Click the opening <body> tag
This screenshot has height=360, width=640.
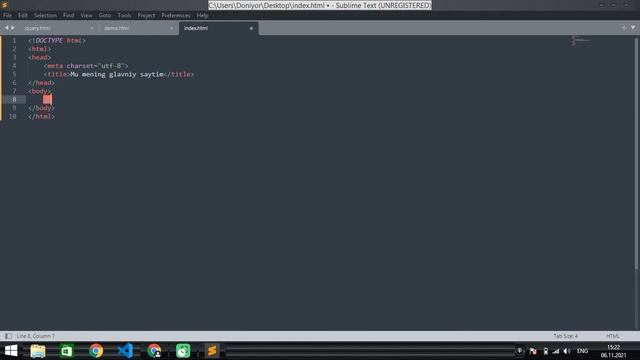click(x=40, y=91)
